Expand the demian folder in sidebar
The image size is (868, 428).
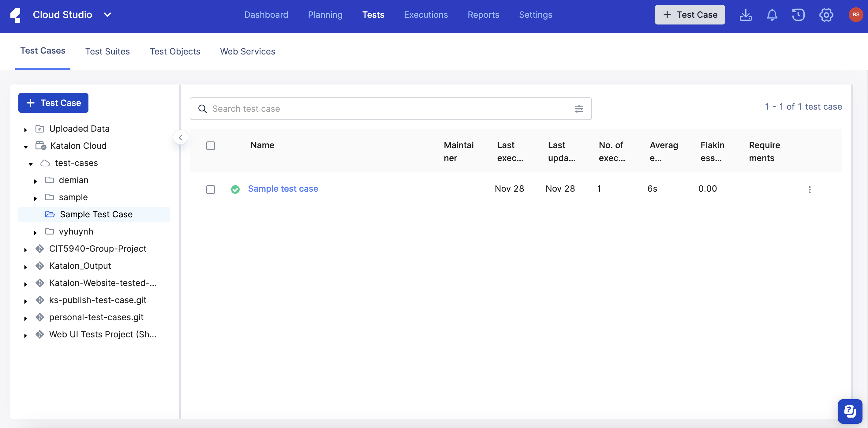pos(36,179)
